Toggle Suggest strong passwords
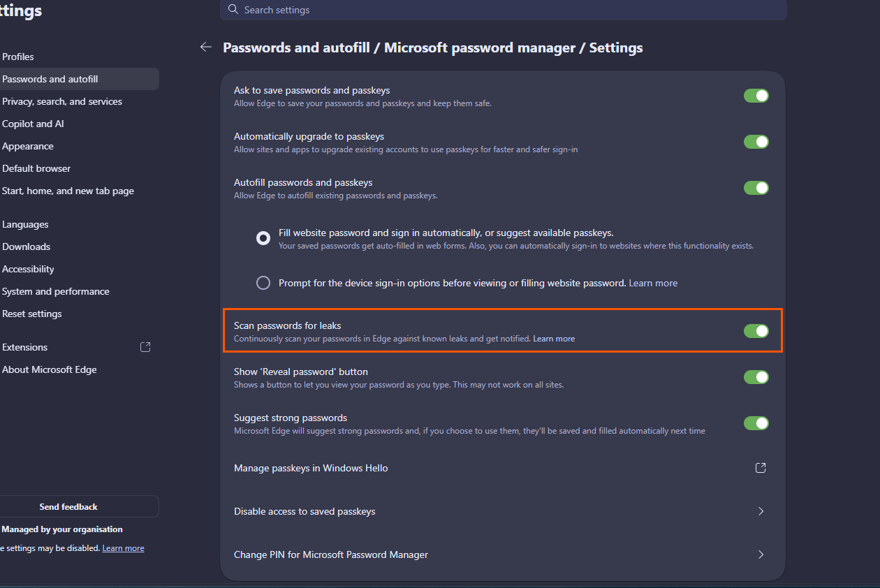 tap(756, 423)
